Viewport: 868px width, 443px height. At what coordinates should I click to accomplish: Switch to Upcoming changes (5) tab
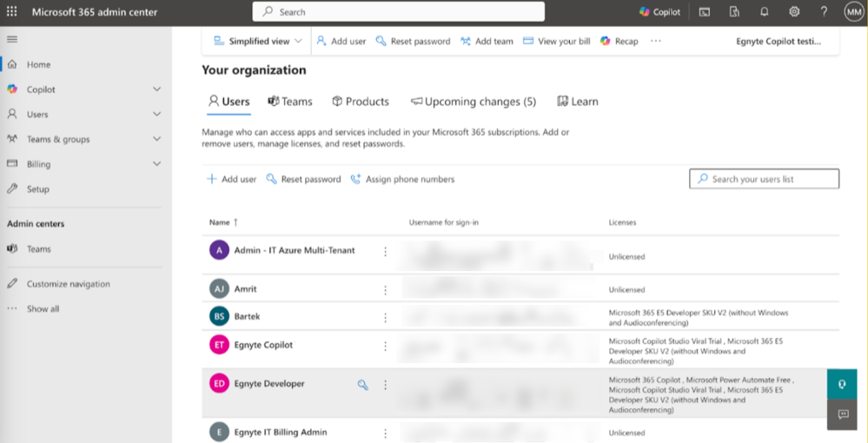(x=474, y=102)
